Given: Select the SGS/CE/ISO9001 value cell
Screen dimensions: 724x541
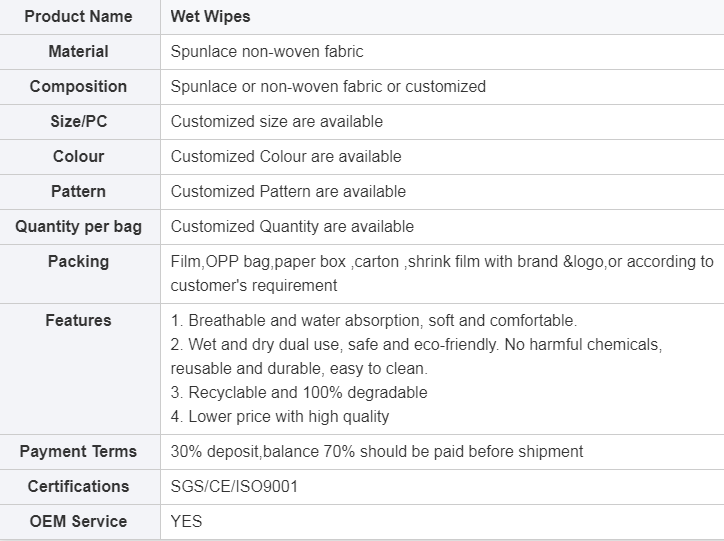Looking at the screenshot, I should click(x=442, y=487).
